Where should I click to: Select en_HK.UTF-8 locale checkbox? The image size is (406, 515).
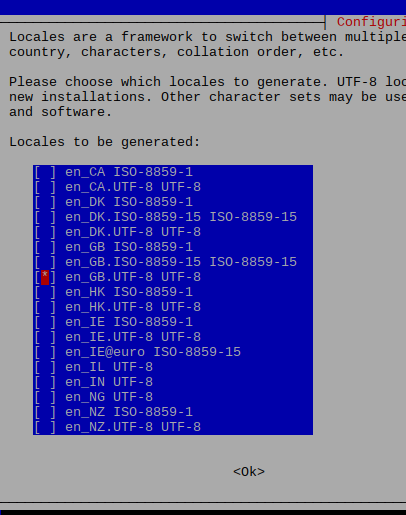pos(45,307)
